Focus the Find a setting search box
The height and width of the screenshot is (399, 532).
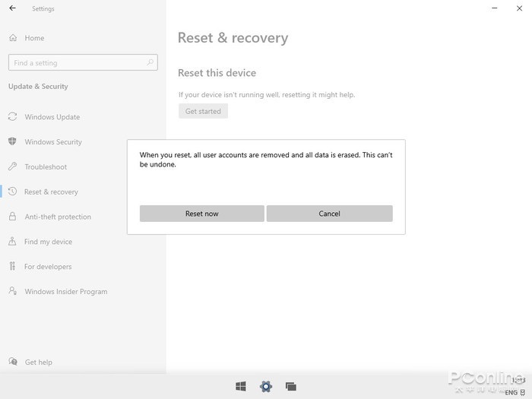coord(83,62)
